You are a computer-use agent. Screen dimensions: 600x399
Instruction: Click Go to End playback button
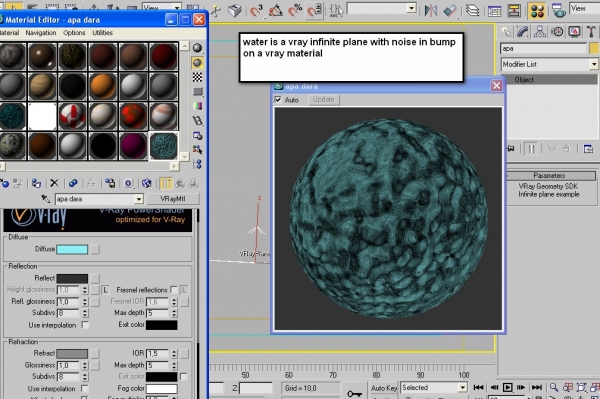click(536, 388)
